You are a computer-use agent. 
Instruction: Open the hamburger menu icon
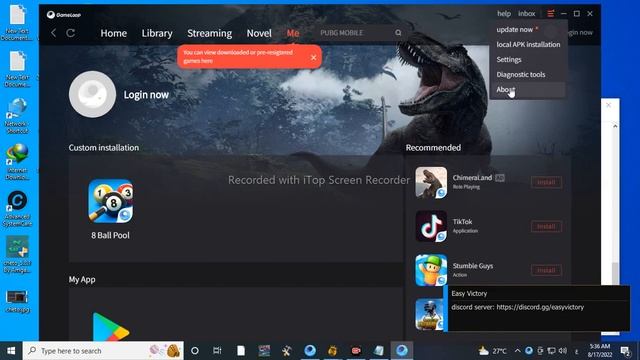coord(550,13)
